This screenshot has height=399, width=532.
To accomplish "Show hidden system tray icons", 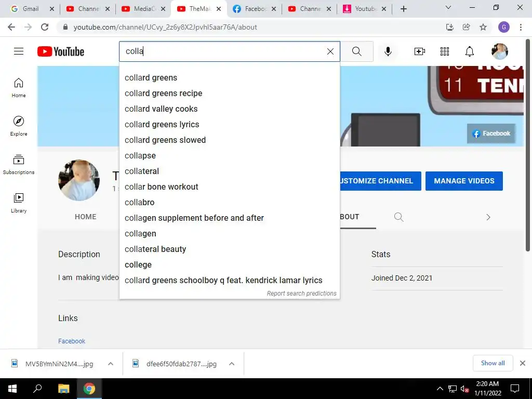I will (440, 389).
